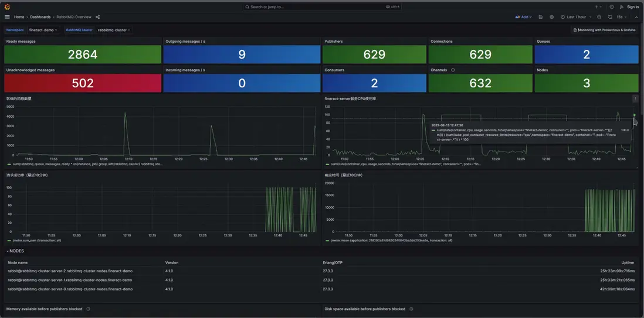
Task: Click the save dashboard icon
Action: coord(541,17)
